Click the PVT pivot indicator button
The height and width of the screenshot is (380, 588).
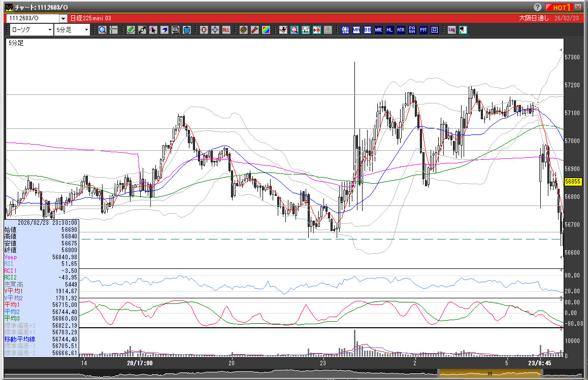click(x=423, y=30)
